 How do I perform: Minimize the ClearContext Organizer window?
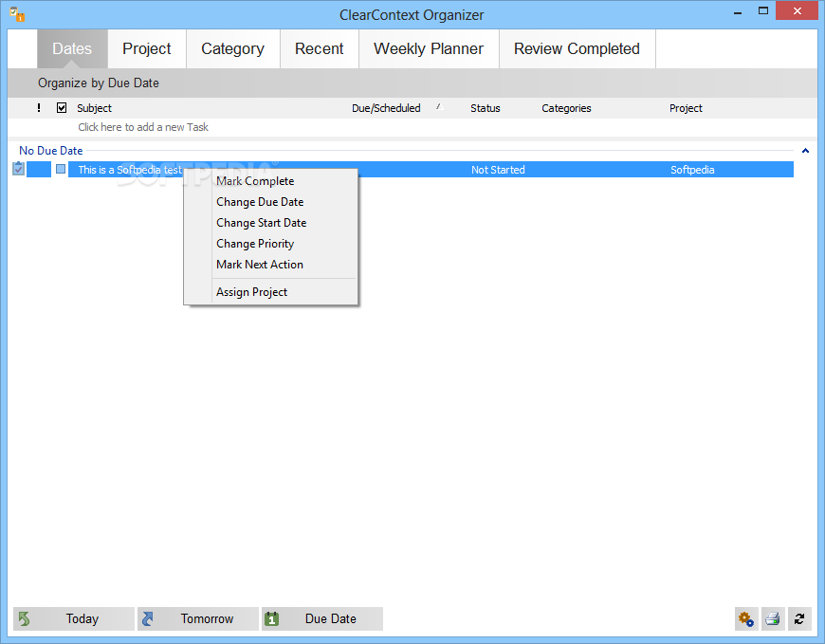coord(738,11)
